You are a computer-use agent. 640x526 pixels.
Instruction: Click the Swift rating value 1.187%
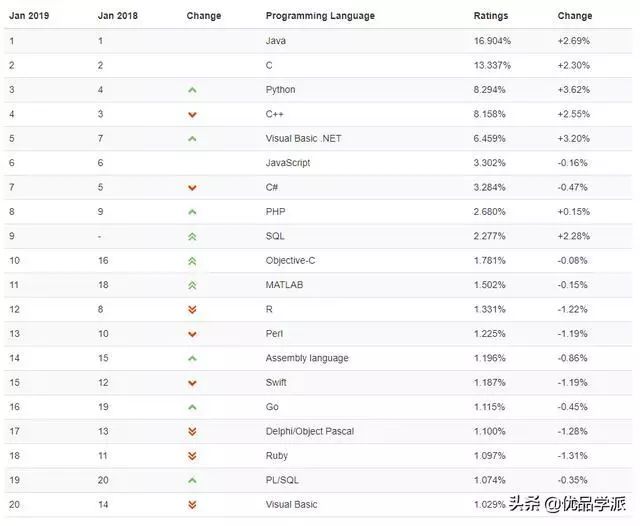point(489,383)
